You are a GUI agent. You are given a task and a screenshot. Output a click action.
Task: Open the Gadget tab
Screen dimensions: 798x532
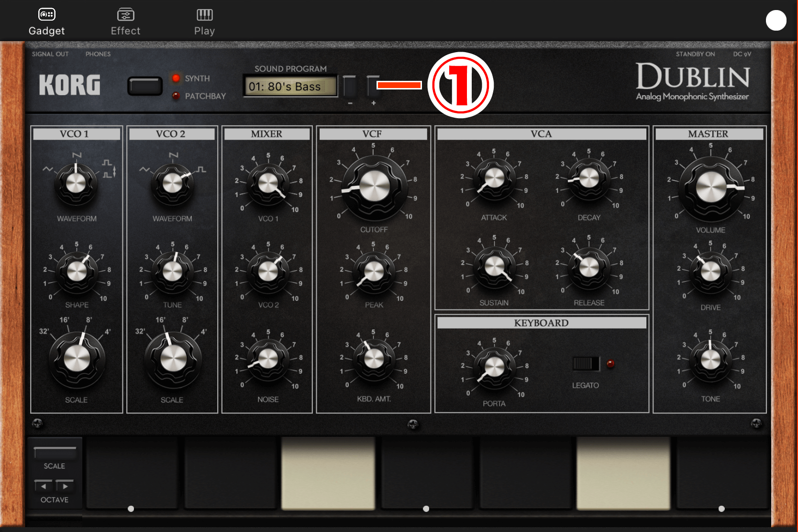[x=46, y=22]
